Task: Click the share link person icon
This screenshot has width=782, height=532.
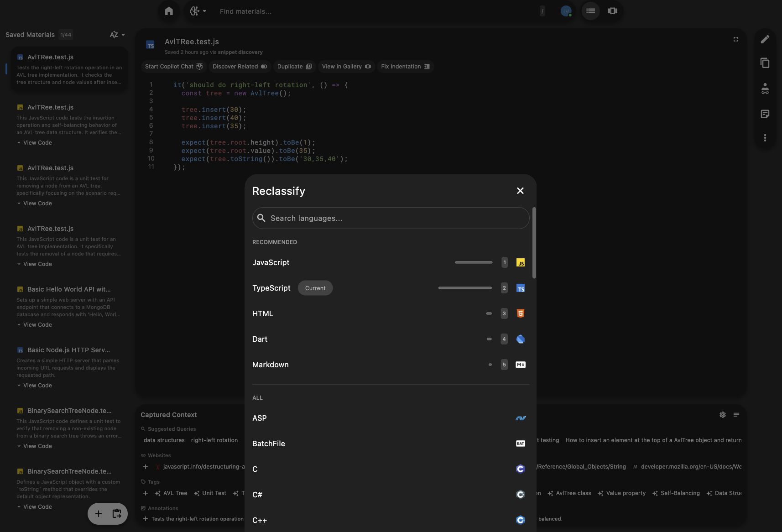Action: [765, 89]
